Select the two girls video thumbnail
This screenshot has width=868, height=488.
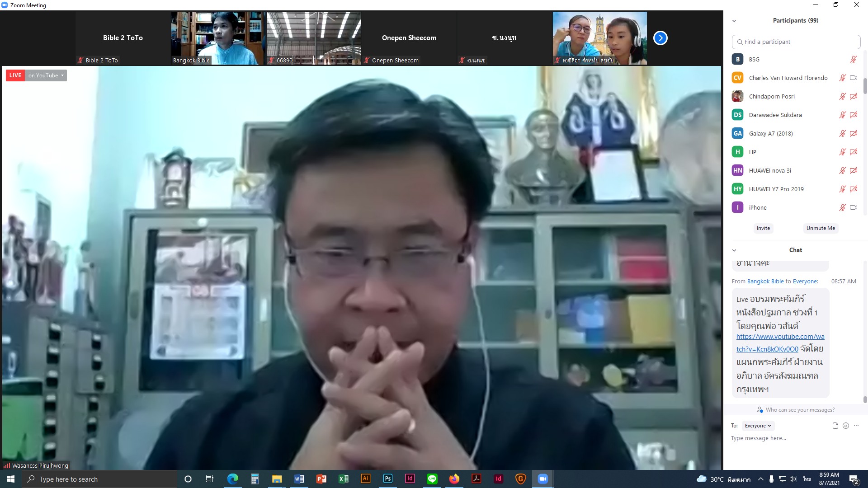pyautogui.click(x=599, y=38)
